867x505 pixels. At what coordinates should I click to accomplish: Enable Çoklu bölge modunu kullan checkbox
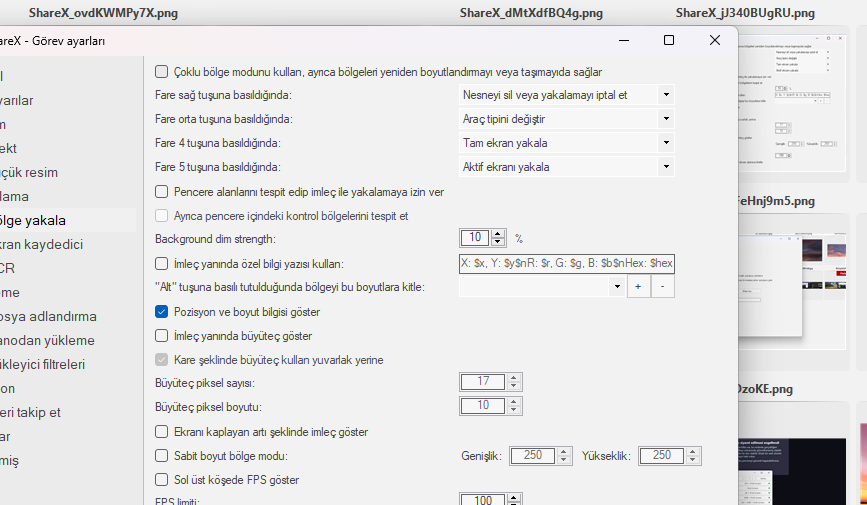click(162, 72)
